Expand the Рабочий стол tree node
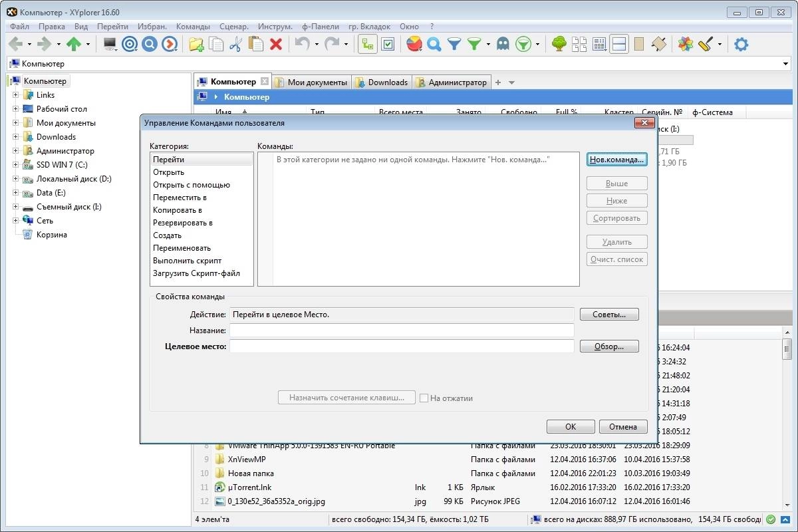The height and width of the screenshot is (532, 798). 16,109
